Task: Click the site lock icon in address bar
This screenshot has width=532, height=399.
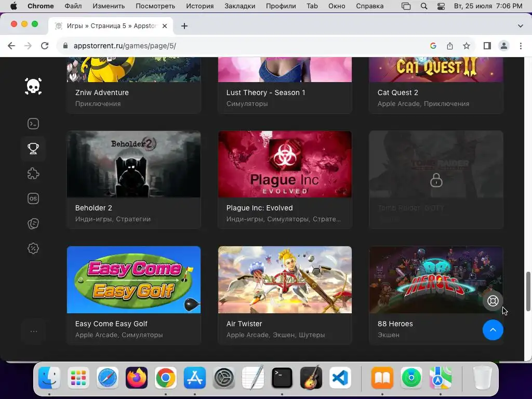Action: pyautogui.click(x=65, y=46)
